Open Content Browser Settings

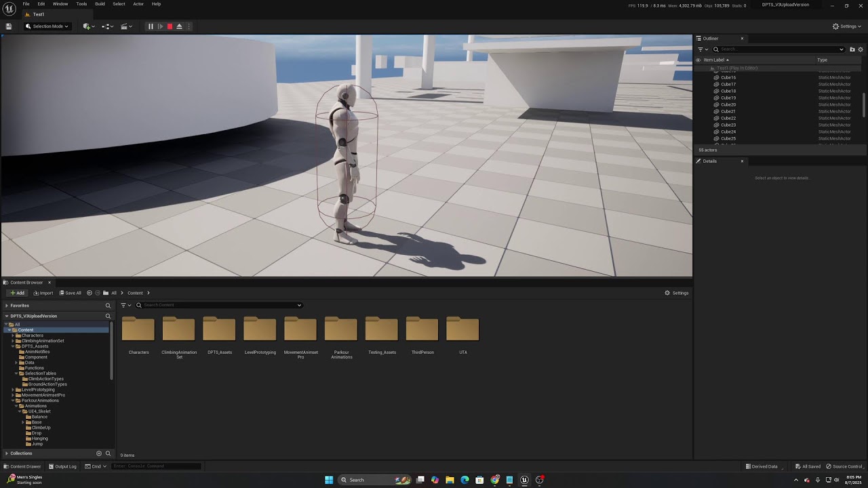[677, 293]
